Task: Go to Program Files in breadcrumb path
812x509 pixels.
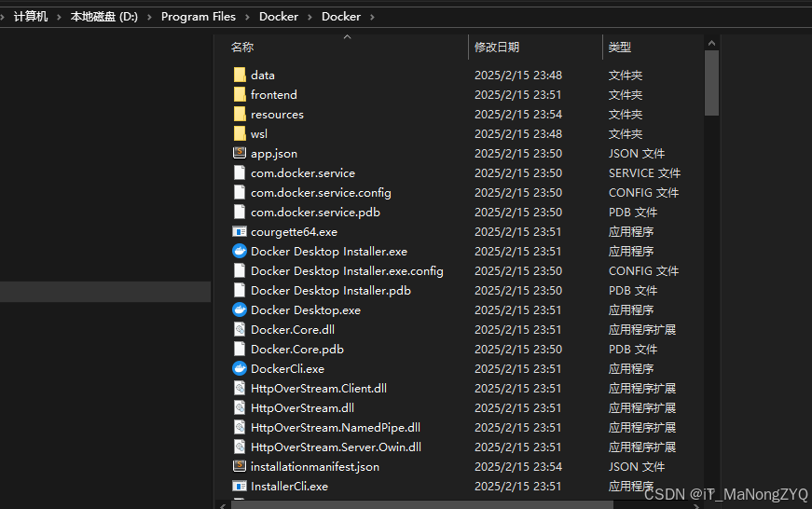Action: coord(199,17)
